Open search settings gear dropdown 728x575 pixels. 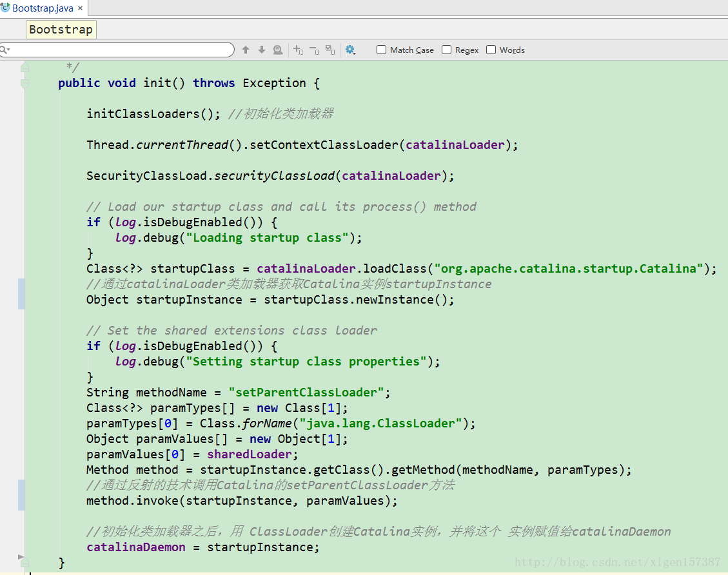pos(350,50)
